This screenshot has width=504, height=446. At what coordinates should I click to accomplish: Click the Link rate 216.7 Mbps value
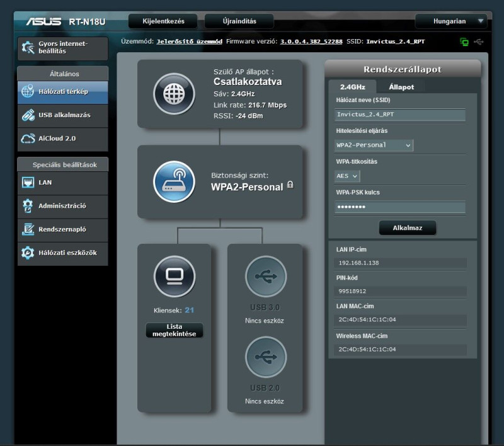(x=267, y=105)
